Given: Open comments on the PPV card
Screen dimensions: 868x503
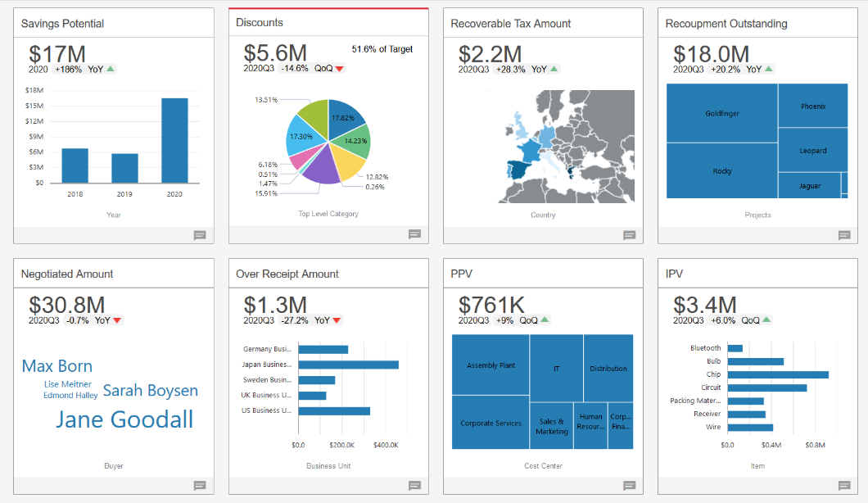Looking at the screenshot, I should coord(630,486).
